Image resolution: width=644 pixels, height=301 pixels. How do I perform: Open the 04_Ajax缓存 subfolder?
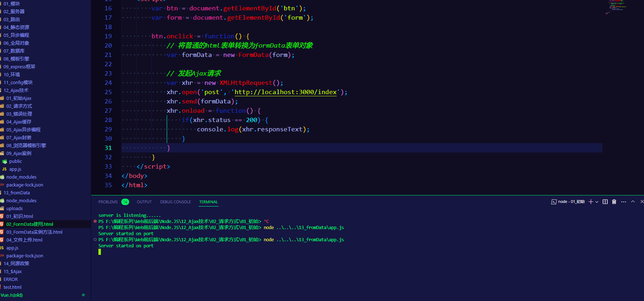click(19, 122)
